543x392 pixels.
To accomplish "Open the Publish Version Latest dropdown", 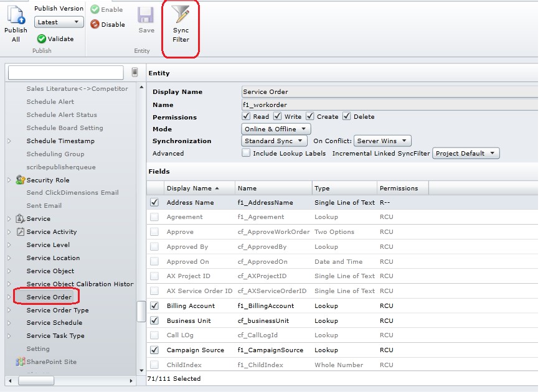I will (59, 22).
